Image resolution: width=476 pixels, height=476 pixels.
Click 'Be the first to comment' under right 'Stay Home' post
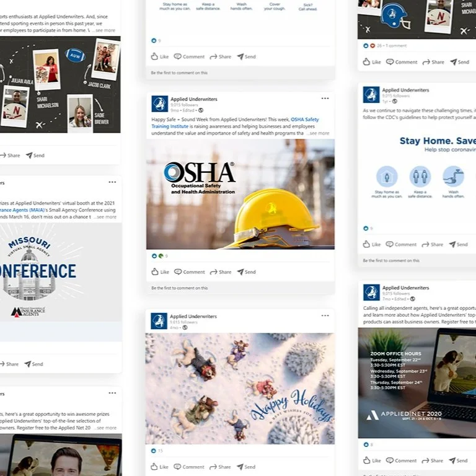[391, 260]
